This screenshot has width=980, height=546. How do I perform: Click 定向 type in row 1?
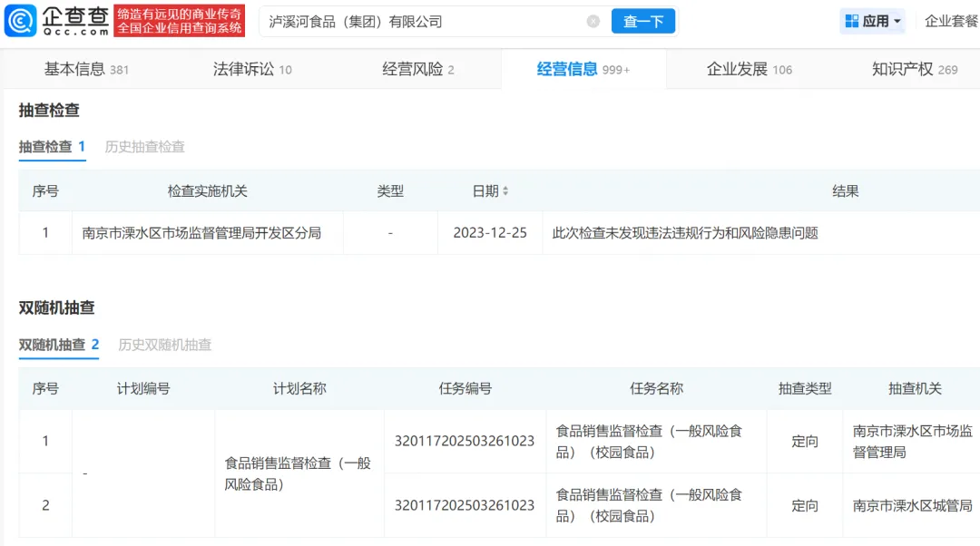[804, 442]
